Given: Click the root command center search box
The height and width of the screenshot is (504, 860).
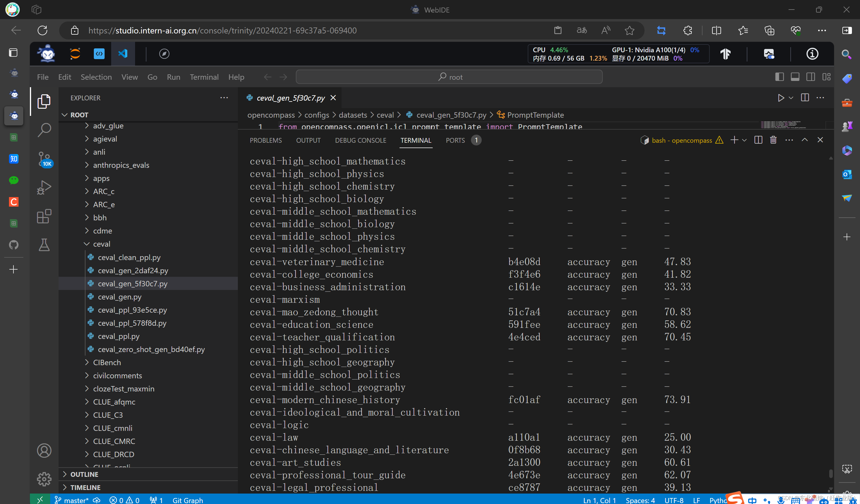Looking at the screenshot, I should pos(449,77).
